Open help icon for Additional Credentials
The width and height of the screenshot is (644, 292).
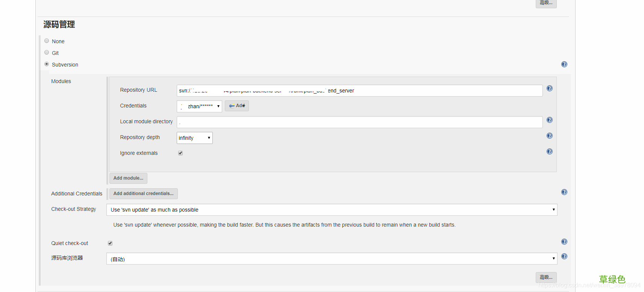pyautogui.click(x=564, y=192)
